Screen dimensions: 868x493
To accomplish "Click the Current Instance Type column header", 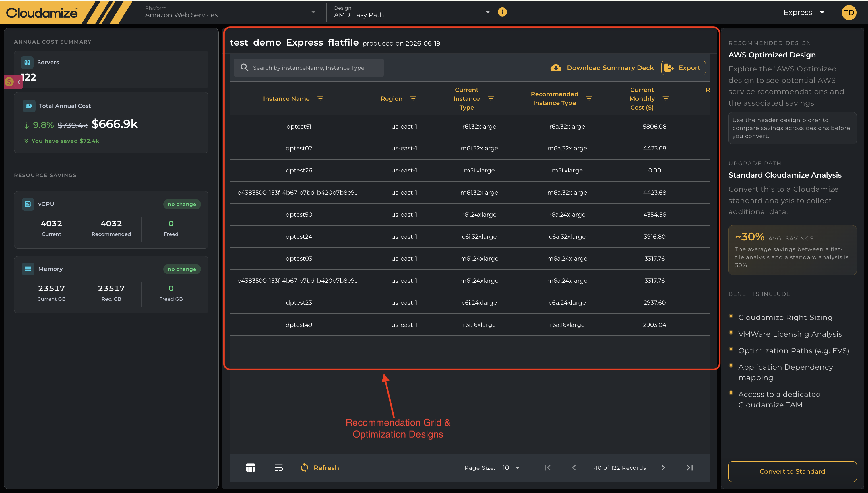I will click(x=466, y=98).
